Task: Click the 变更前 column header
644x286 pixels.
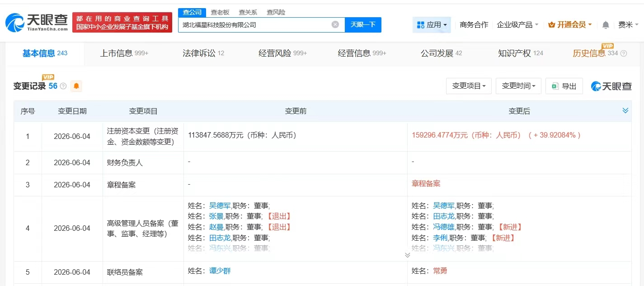Action: [296, 111]
